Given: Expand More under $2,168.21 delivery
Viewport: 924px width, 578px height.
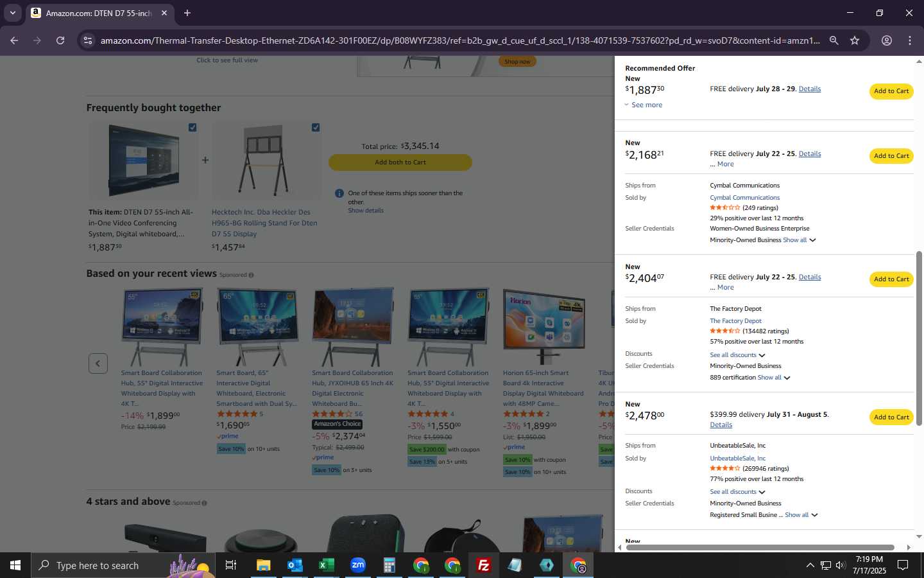Looking at the screenshot, I should click(x=725, y=164).
